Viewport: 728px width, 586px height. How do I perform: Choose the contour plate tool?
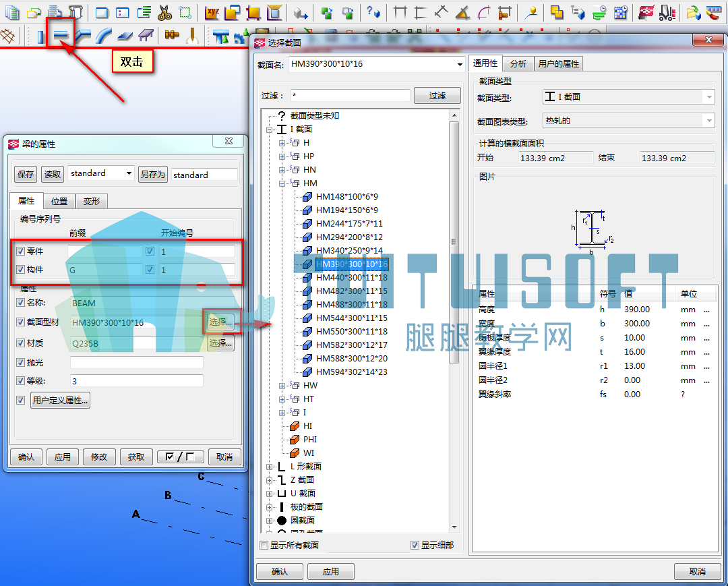tap(125, 36)
